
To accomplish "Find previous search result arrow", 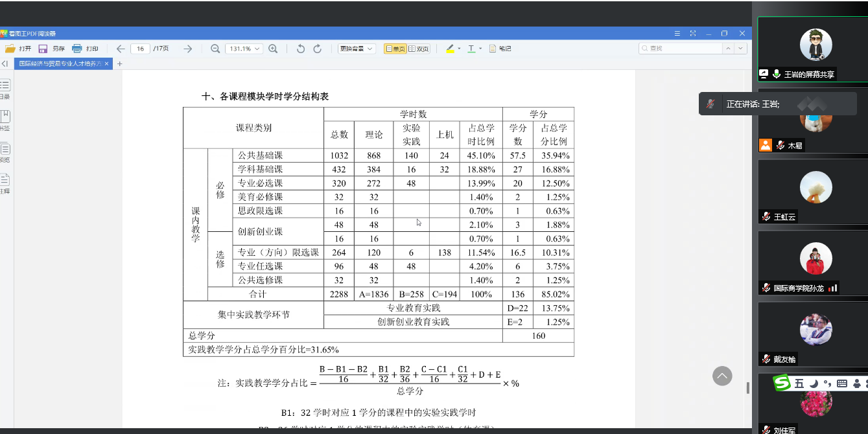I will 729,49.
